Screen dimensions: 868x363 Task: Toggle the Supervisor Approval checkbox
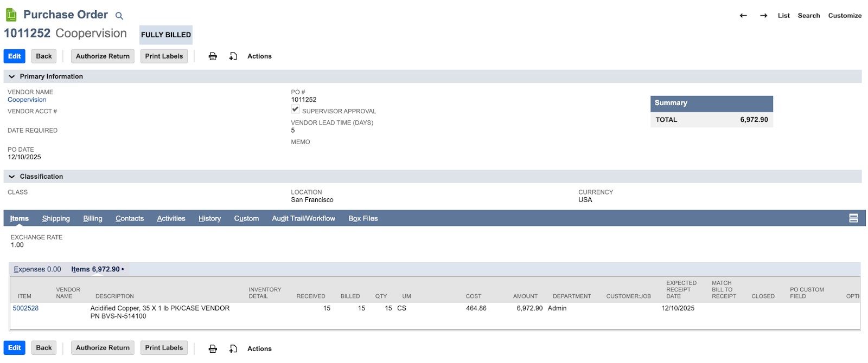click(x=295, y=109)
